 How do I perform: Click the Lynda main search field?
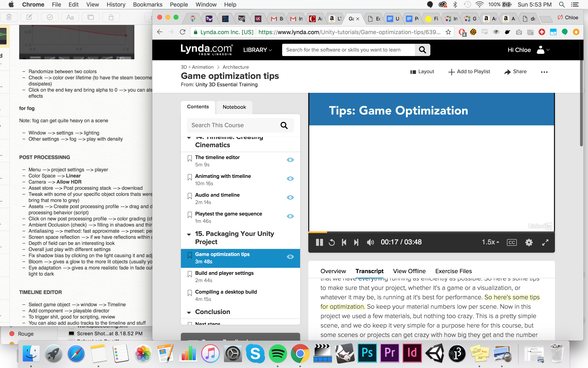(349, 50)
